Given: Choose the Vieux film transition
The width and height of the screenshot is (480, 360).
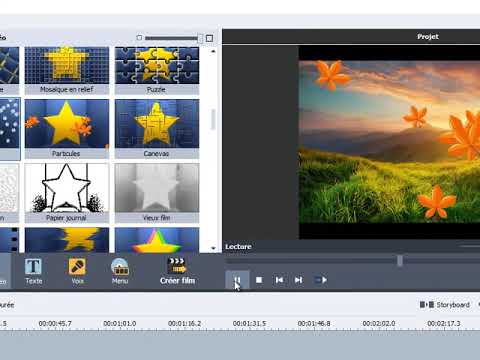Looking at the screenshot, I should pos(157,193).
